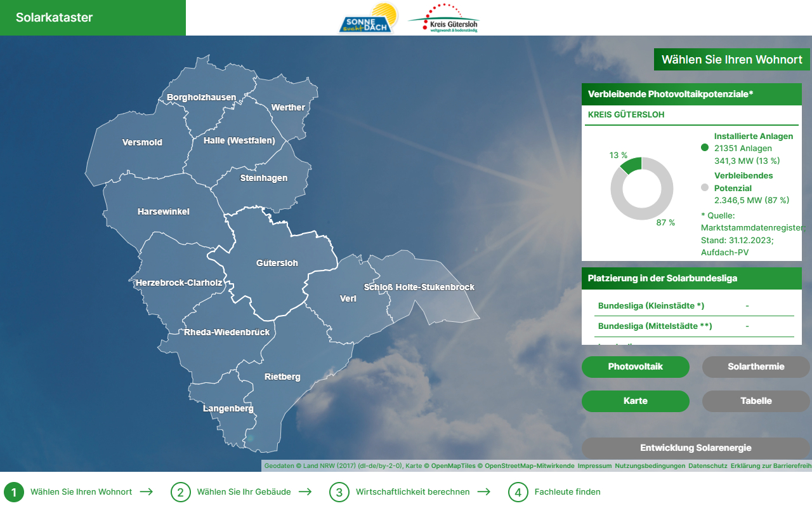The width and height of the screenshot is (812, 508).
Task: Click the 2.346,5 MW (87 %) value
Action: (752, 200)
